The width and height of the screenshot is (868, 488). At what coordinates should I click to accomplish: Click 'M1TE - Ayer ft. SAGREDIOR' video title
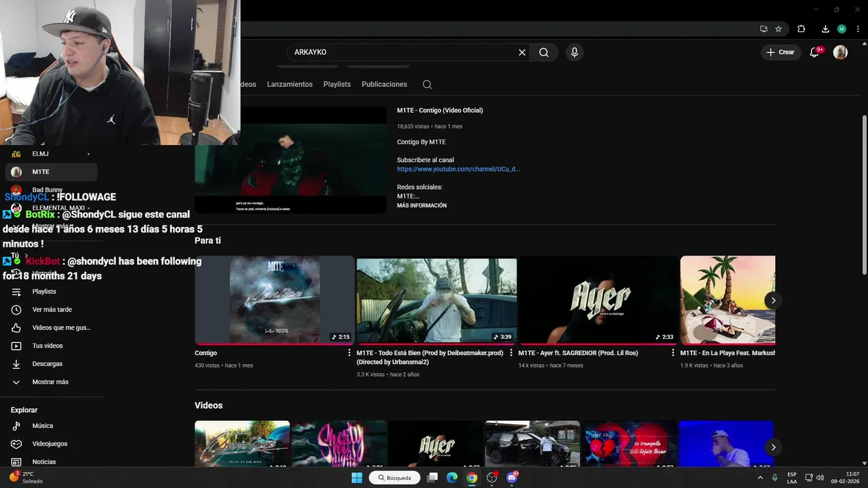[x=578, y=353]
